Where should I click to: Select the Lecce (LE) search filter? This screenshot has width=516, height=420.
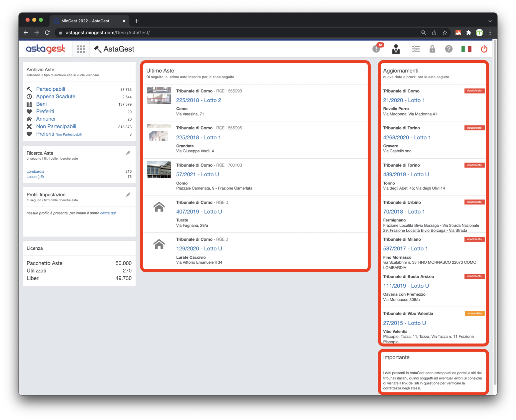click(x=35, y=177)
